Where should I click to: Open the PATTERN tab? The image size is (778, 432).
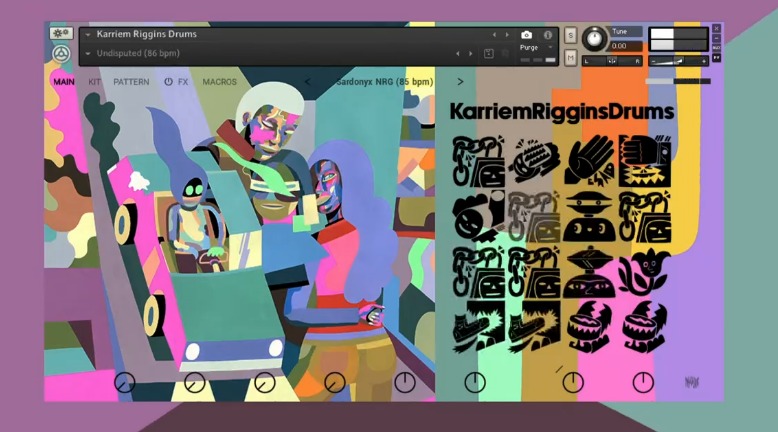point(131,82)
